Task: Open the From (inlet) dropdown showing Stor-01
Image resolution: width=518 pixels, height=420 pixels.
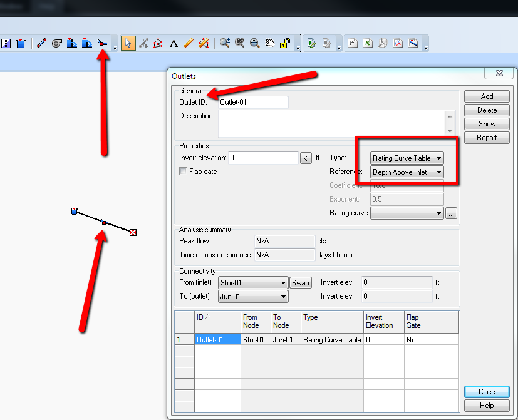Action: [253, 282]
